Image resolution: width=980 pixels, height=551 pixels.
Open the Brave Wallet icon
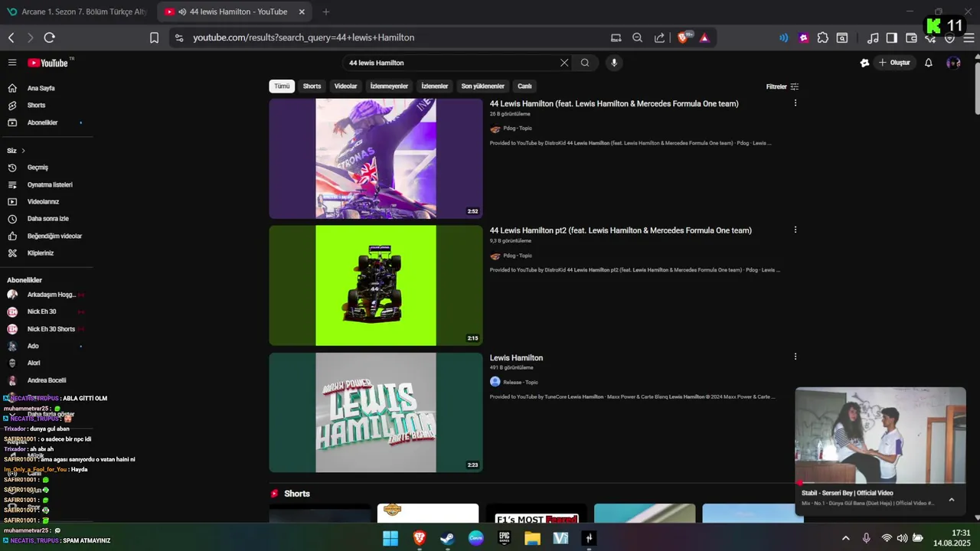pyautogui.click(x=911, y=37)
